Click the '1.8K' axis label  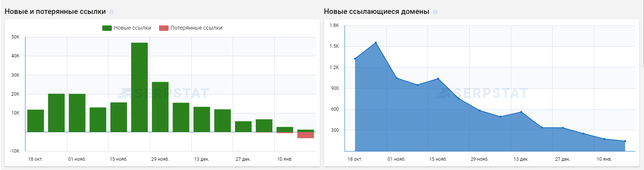click(334, 25)
